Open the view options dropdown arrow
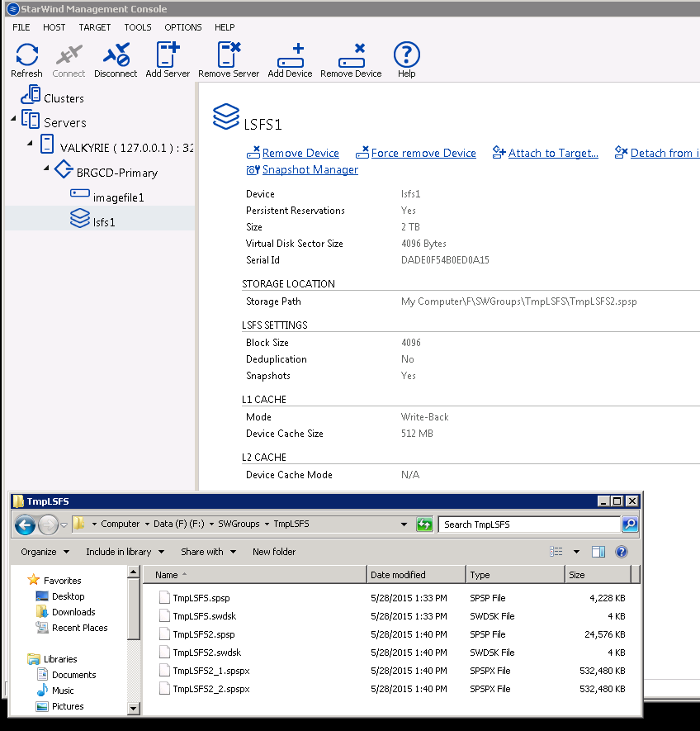The image size is (700, 731). 576,552
